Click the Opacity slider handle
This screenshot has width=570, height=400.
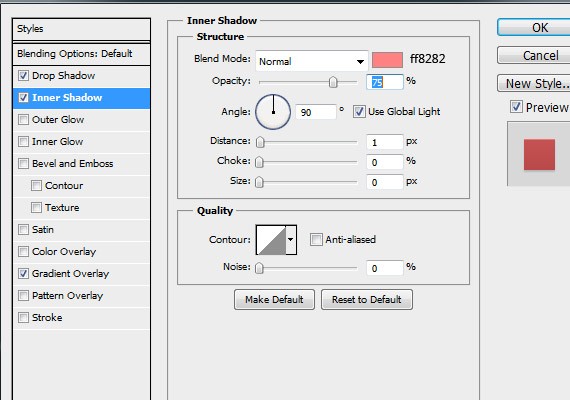333,82
